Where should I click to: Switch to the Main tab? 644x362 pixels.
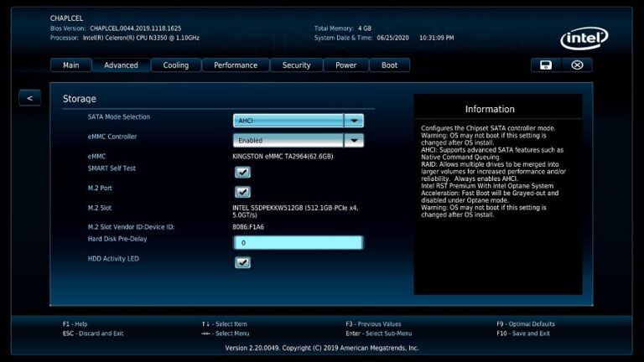click(x=71, y=65)
